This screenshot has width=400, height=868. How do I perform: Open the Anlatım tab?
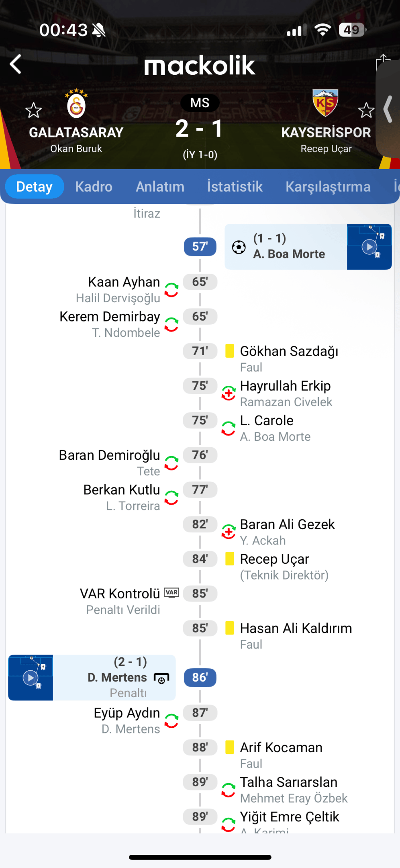(160, 186)
